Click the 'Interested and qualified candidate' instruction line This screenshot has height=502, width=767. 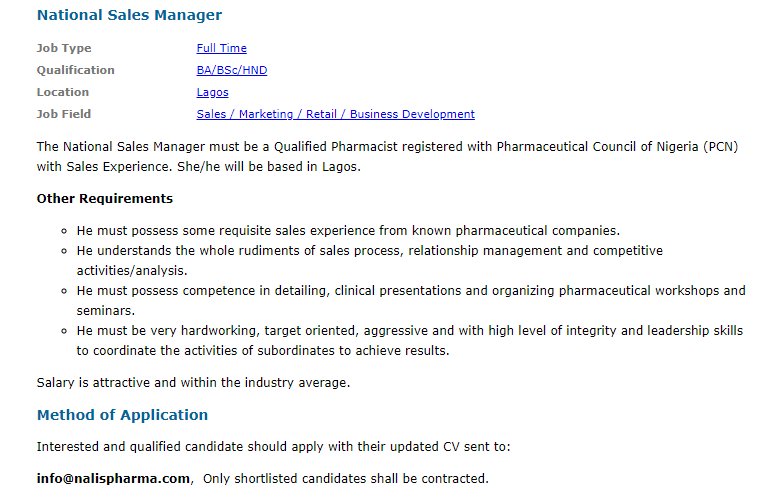(x=273, y=447)
